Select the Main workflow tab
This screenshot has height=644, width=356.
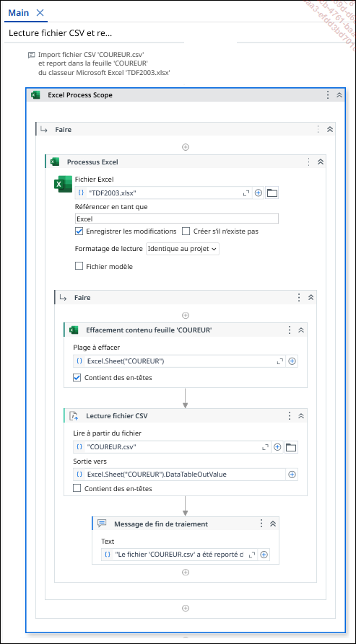pos(19,12)
